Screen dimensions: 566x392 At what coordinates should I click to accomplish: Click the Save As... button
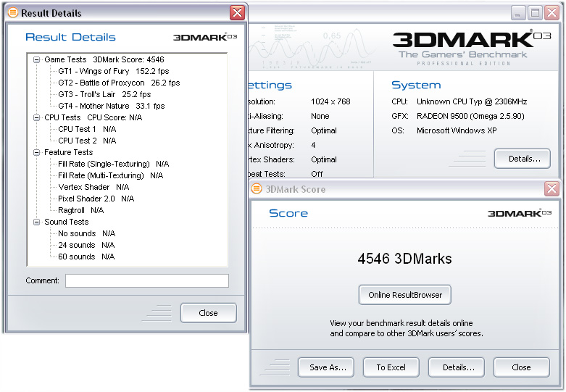click(x=327, y=367)
